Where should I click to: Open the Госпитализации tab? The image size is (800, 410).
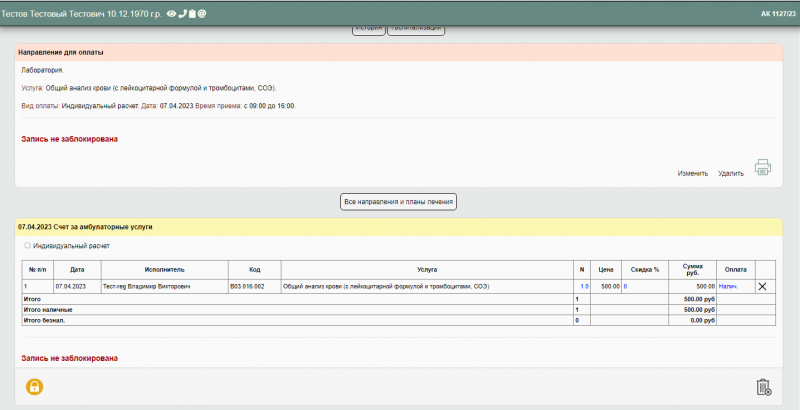pos(415,28)
